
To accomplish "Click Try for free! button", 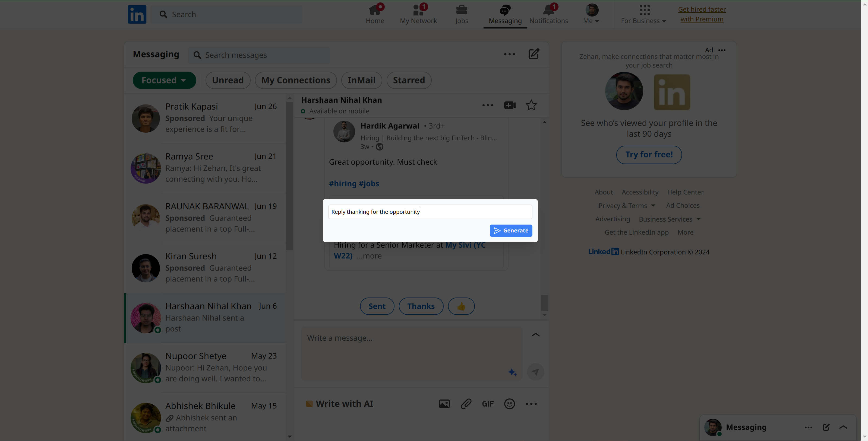I will (x=649, y=155).
